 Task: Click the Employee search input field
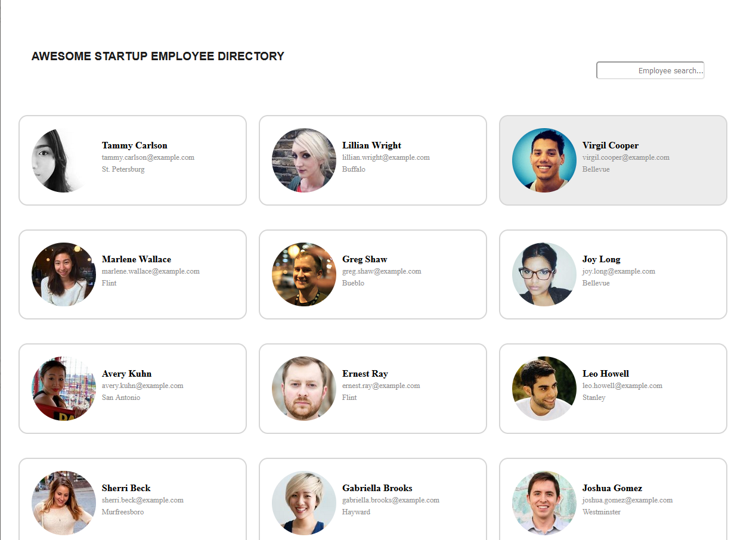click(x=650, y=70)
